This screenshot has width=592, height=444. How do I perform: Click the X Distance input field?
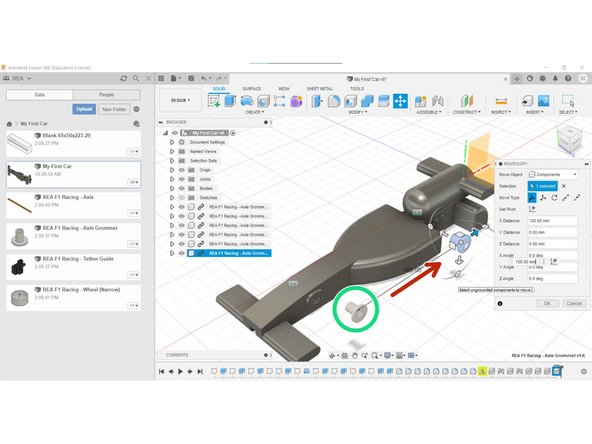click(x=553, y=221)
